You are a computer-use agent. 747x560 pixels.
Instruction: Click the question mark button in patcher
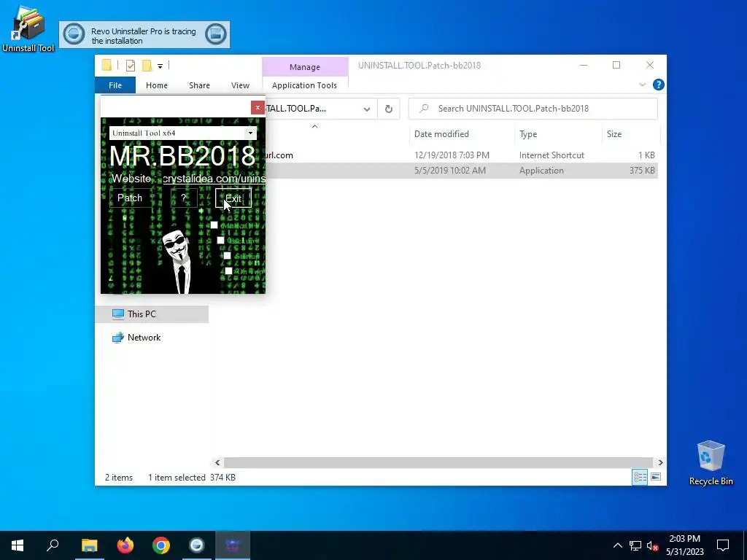point(184,198)
